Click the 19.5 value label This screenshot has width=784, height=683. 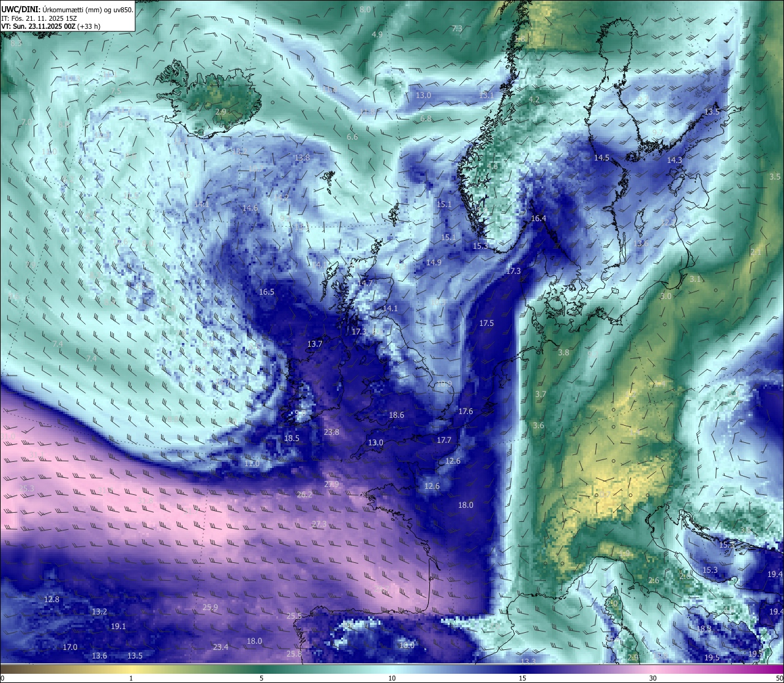[x=712, y=658]
